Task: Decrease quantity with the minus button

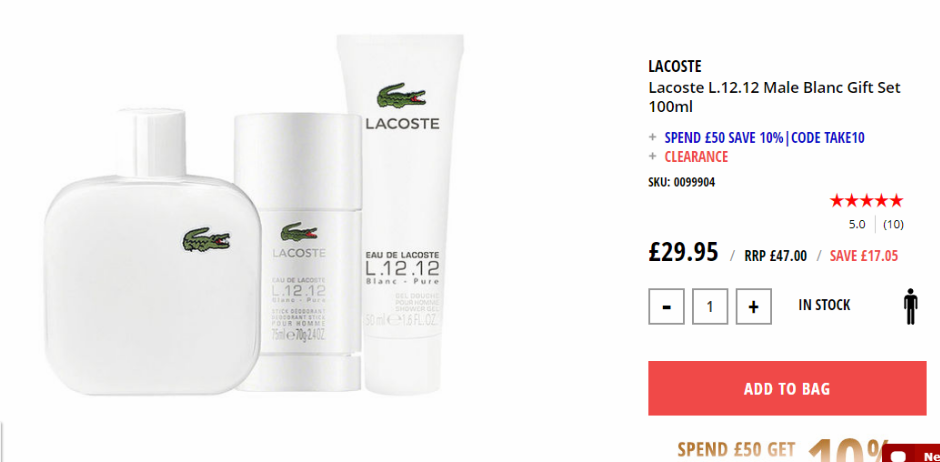Action: 666,306
